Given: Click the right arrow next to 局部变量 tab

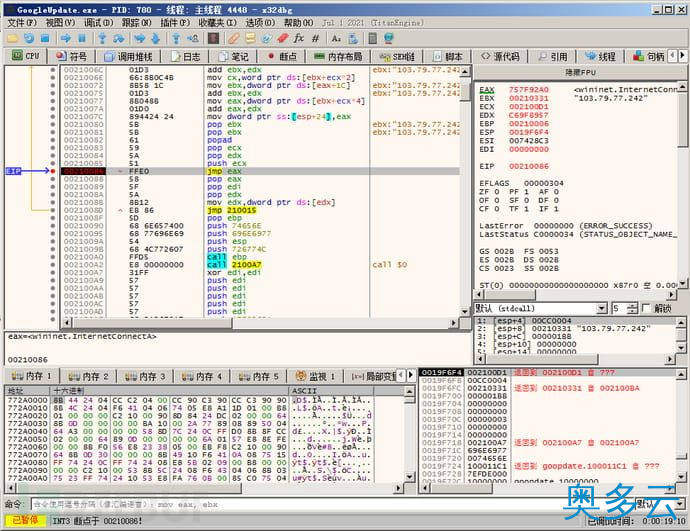Looking at the screenshot, I should [410, 375].
